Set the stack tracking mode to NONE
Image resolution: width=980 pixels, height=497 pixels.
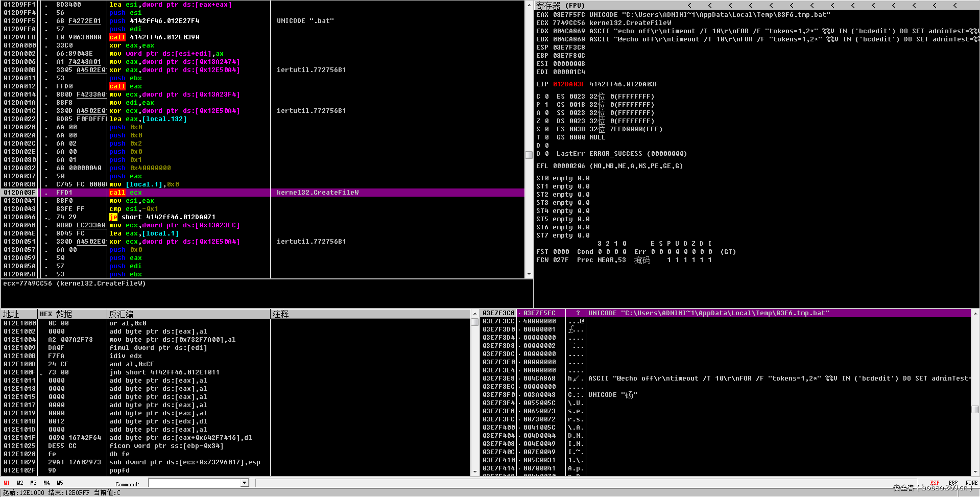click(971, 483)
